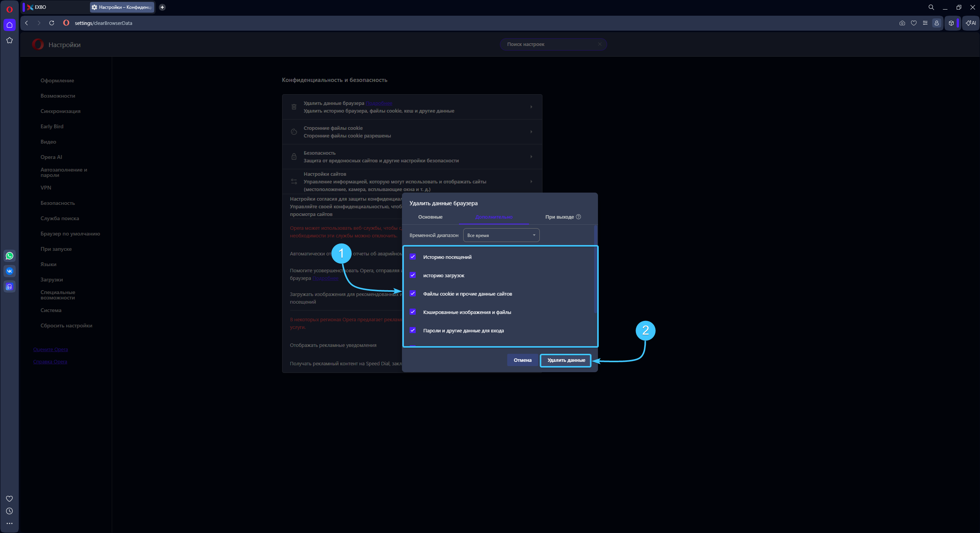
Task: Open VK messenger sidebar icon
Action: (x=10, y=271)
